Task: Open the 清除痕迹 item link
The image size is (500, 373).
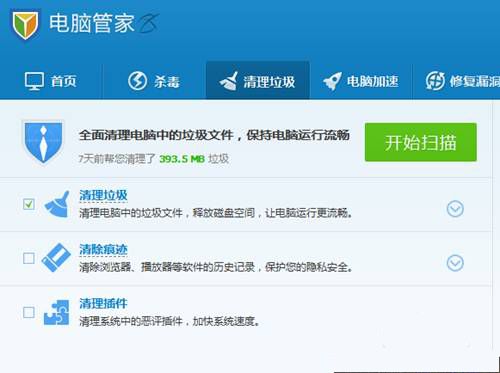Action: [103, 249]
